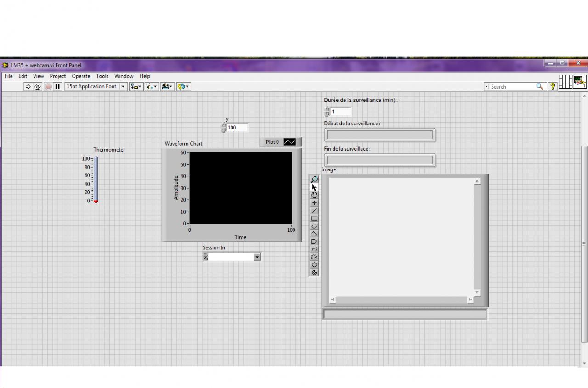Click the front panel vertical scrollbar
Screen dimensions: 588x388
[584, 243]
